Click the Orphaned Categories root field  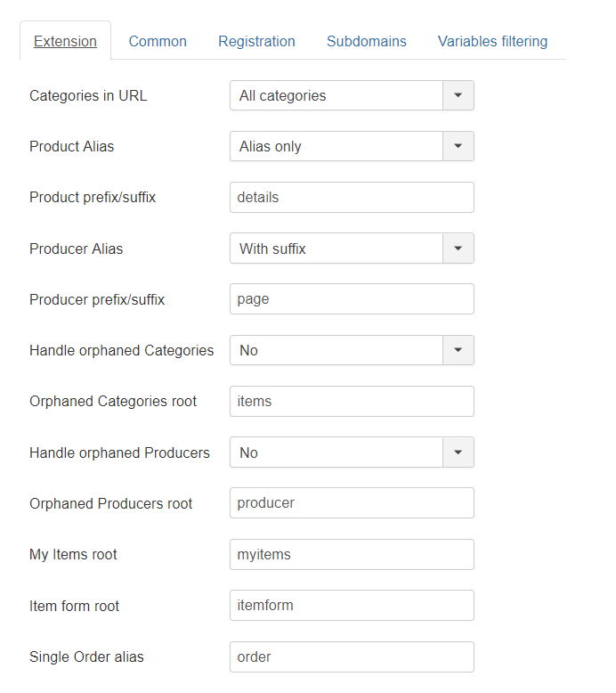pyautogui.click(x=351, y=401)
